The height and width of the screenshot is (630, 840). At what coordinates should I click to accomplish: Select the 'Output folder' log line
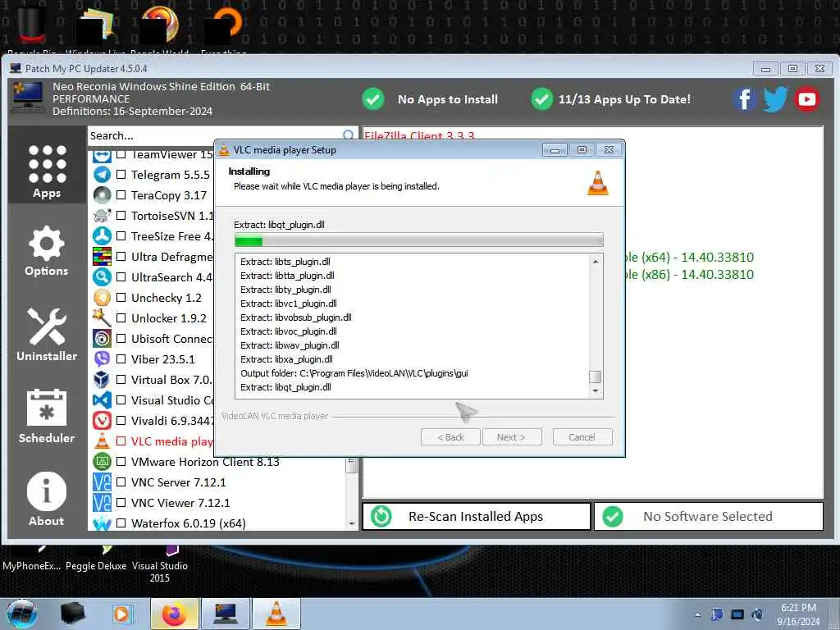pyautogui.click(x=354, y=373)
